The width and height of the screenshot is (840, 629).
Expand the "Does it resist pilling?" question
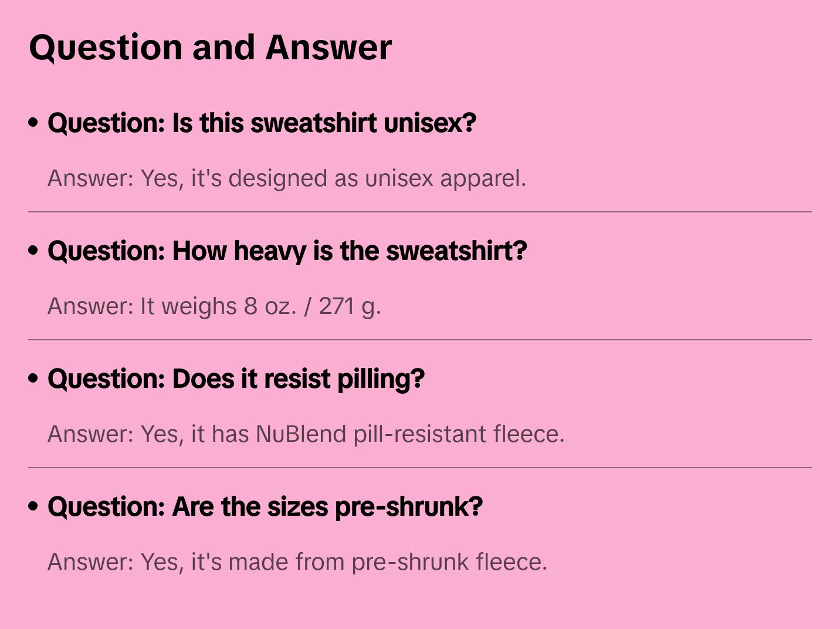coord(236,379)
